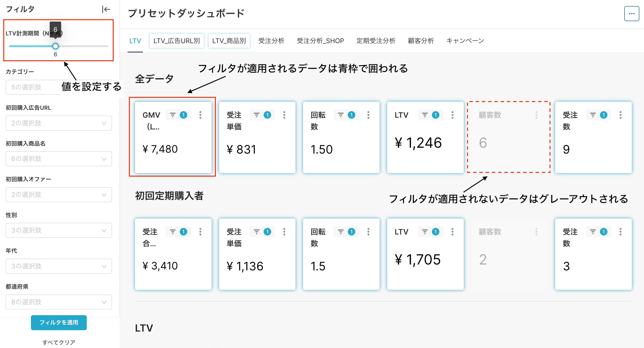This screenshot has height=348, width=644.
Task: Click the フィルタを適用 button
Action: tap(59, 322)
